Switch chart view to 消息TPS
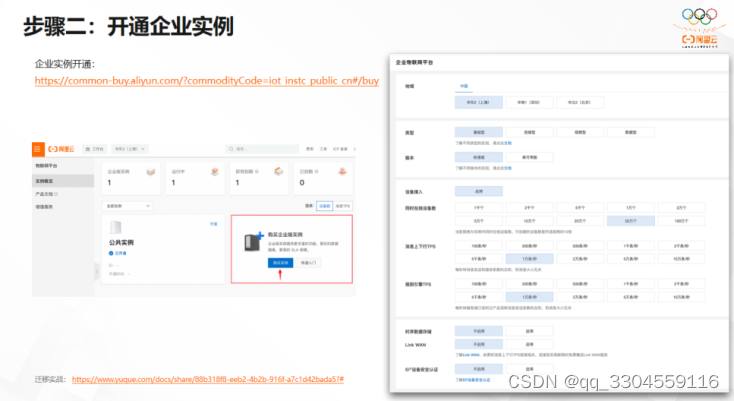This screenshot has height=401, width=734. click(x=343, y=206)
